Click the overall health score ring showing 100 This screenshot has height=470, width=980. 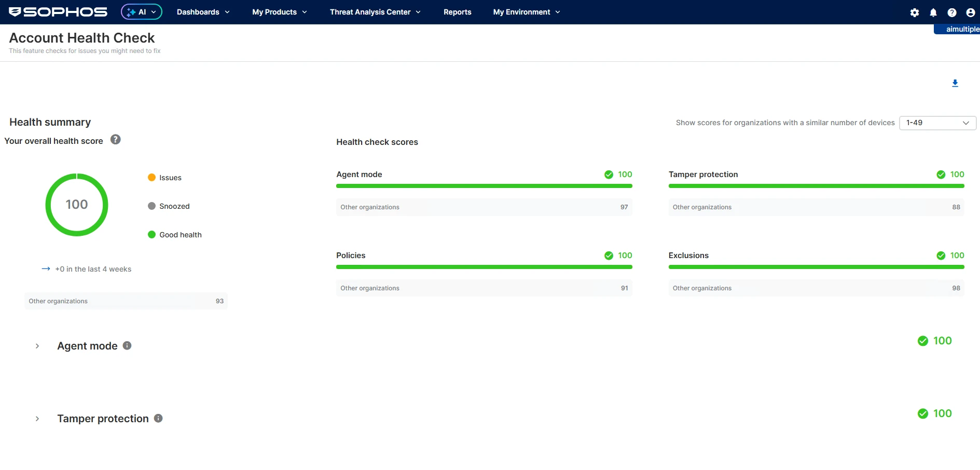coord(77,205)
